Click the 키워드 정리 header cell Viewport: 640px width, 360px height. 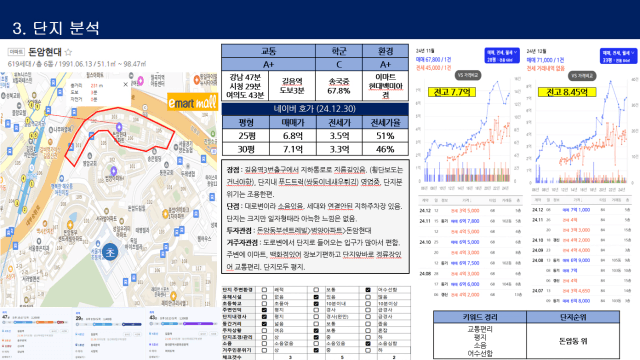[x=480, y=317]
